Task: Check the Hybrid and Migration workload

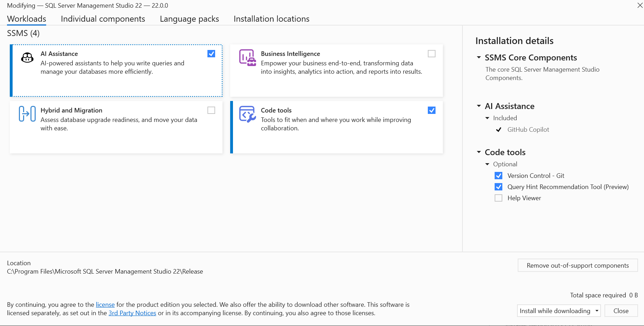Action: point(211,110)
